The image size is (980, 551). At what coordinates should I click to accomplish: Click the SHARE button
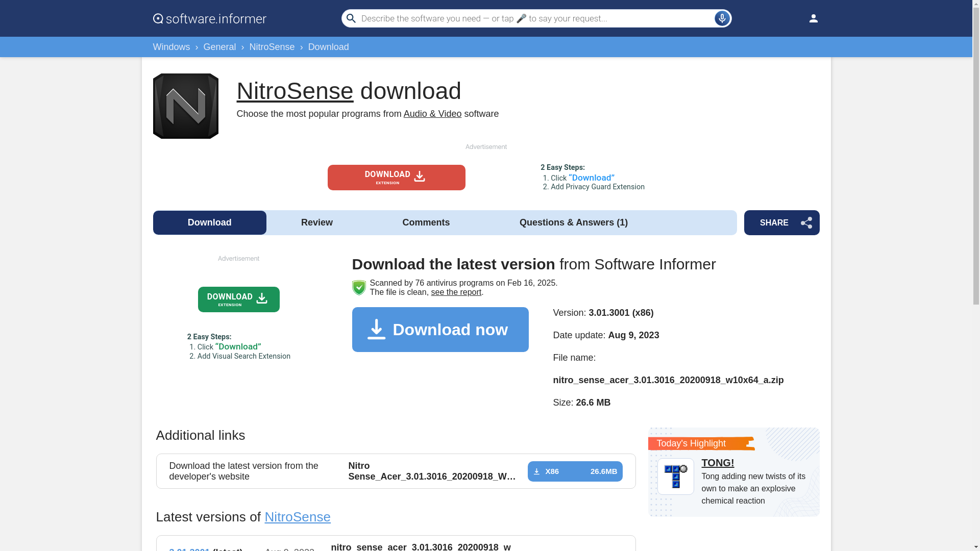tap(782, 222)
